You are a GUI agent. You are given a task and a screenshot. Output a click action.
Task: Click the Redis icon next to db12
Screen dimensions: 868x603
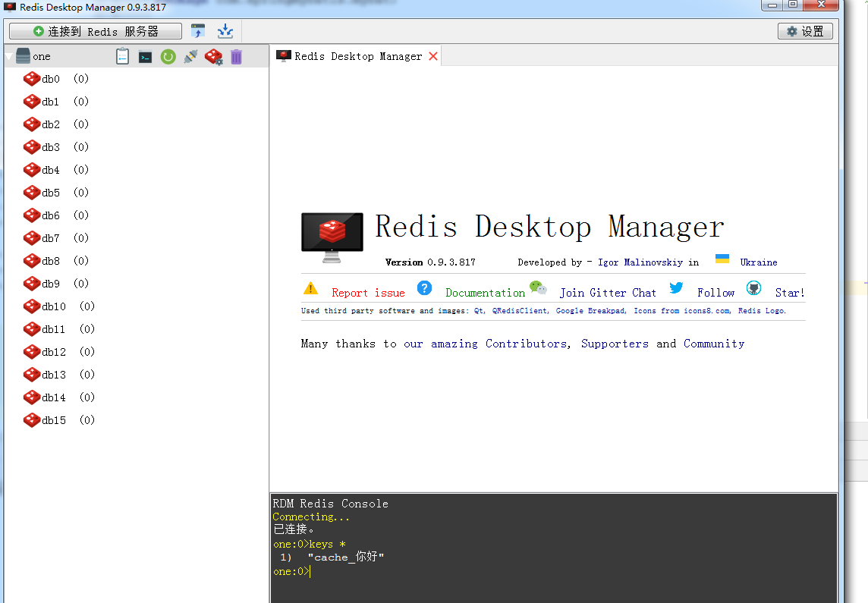coord(32,352)
